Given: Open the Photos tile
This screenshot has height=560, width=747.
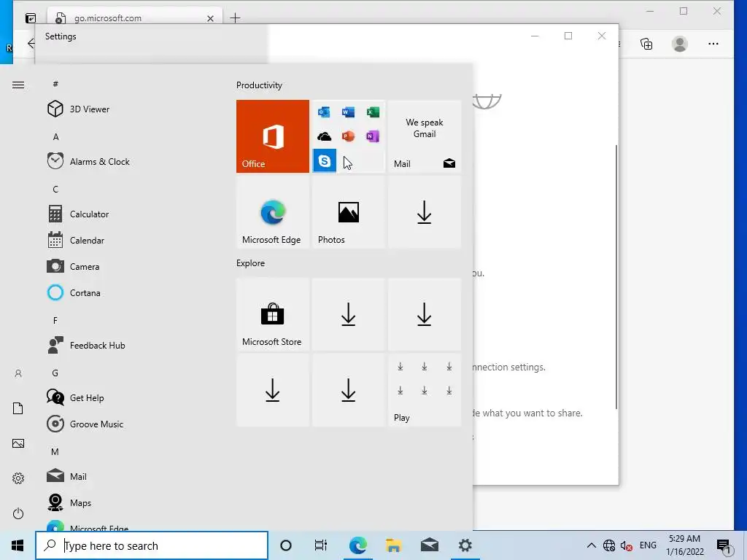Looking at the screenshot, I should pos(348,212).
